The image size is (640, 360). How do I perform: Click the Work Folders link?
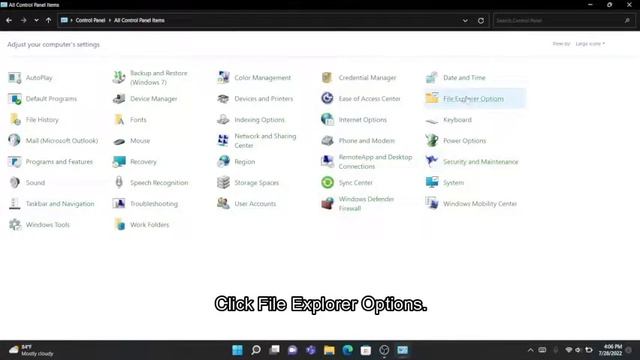point(149,225)
